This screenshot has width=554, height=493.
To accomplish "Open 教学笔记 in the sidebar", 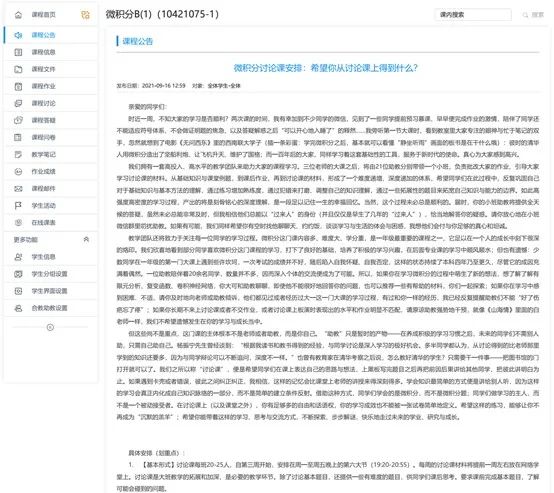I will pyautogui.click(x=43, y=154).
